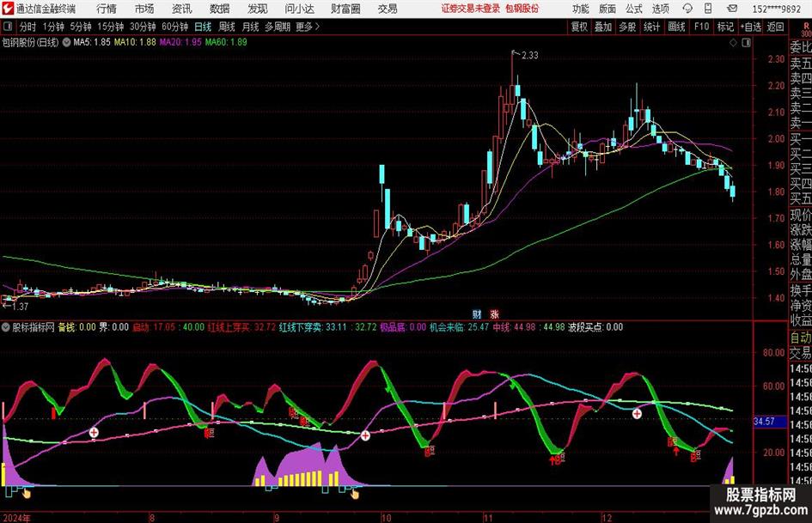Switch to 5分钟 period tab
This screenshot has height=523, width=812.
81,27
